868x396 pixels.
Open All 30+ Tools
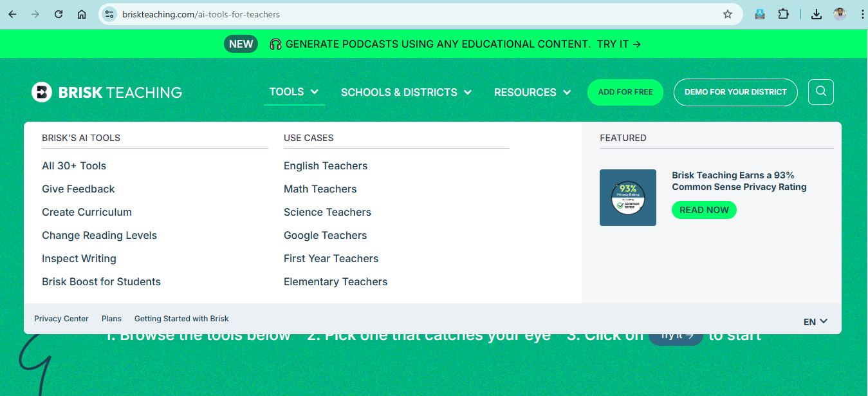coord(74,165)
